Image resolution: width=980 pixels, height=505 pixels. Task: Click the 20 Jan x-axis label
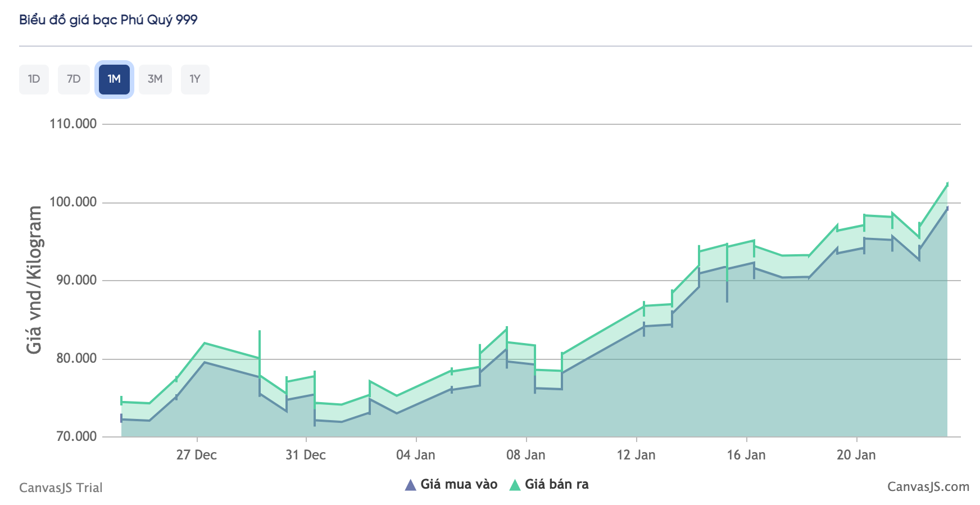click(856, 455)
